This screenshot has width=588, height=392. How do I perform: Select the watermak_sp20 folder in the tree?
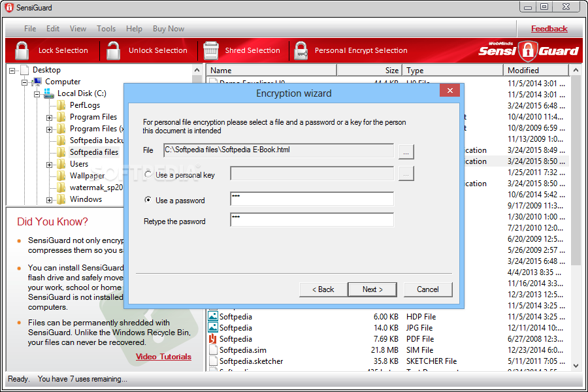[x=97, y=188]
